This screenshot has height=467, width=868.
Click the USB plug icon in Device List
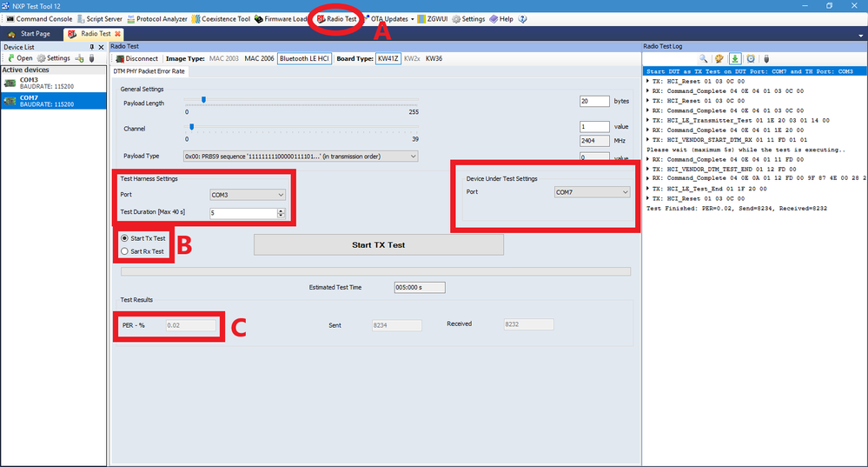[x=92, y=58]
